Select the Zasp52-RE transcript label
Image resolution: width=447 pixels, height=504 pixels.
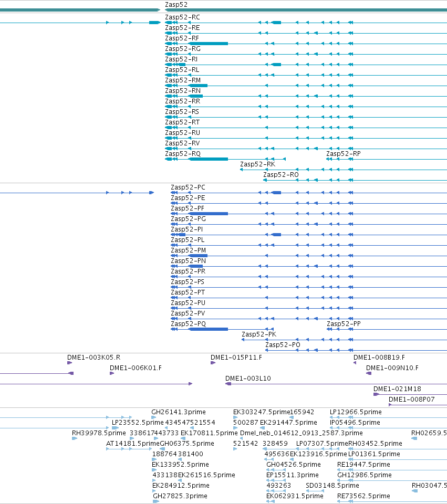point(182,28)
